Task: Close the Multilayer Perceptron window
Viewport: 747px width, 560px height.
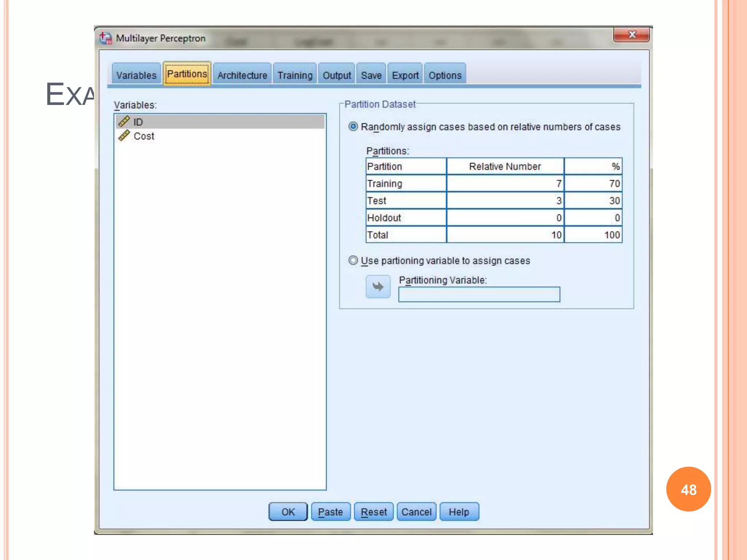Action: [x=631, y=35]
